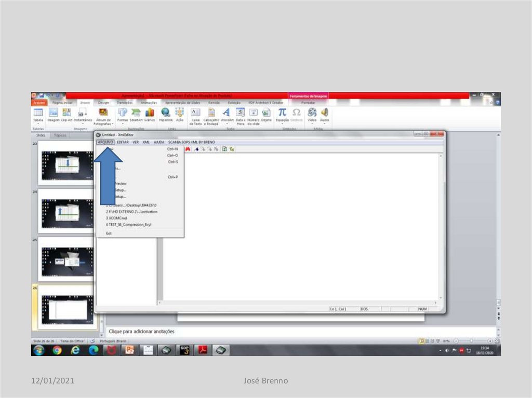Open the VER menu in XmlEditor

(x=136, y=142)
